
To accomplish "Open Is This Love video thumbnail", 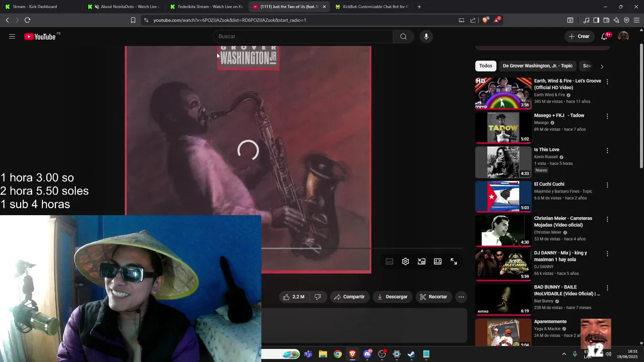I will [x=503, y=162].
